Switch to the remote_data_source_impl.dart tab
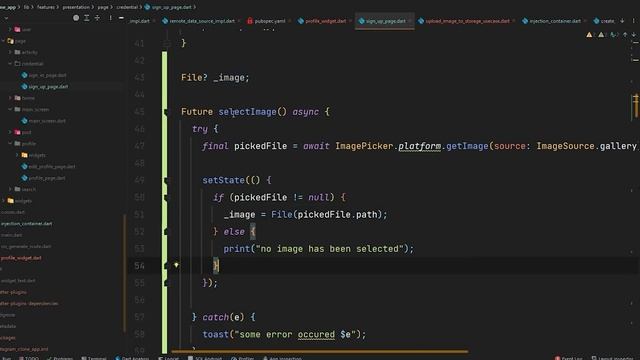This screenshot has height=360, width=640. pyautogui.click(x=202, y=21)
